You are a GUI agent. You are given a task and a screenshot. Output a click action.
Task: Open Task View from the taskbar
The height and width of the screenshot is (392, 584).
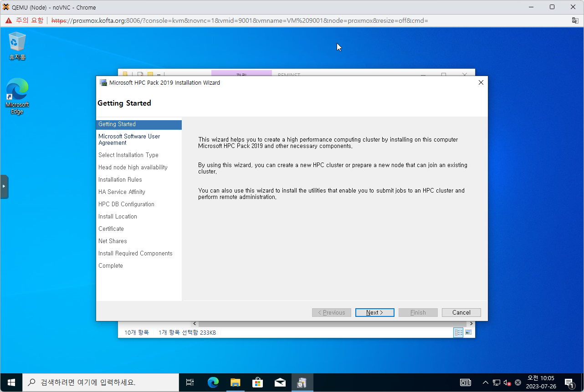[x=190, y=382]
